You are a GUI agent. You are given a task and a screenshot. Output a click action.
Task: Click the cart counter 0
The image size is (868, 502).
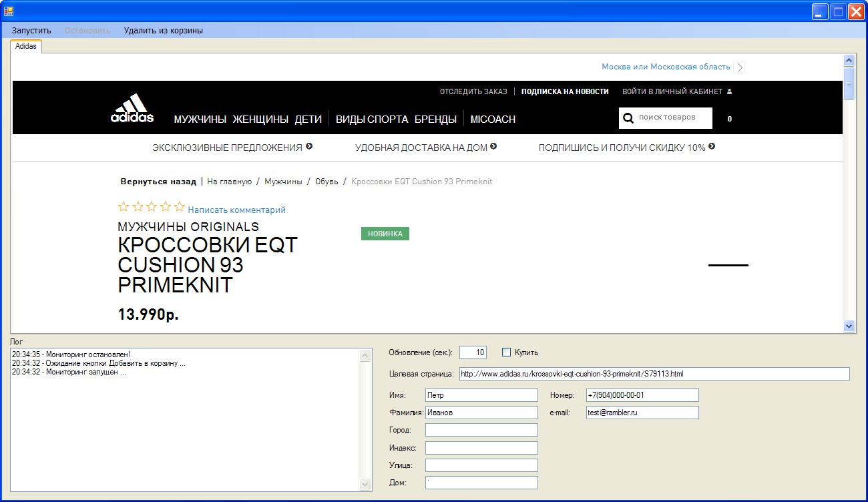(x=730, y=119)
